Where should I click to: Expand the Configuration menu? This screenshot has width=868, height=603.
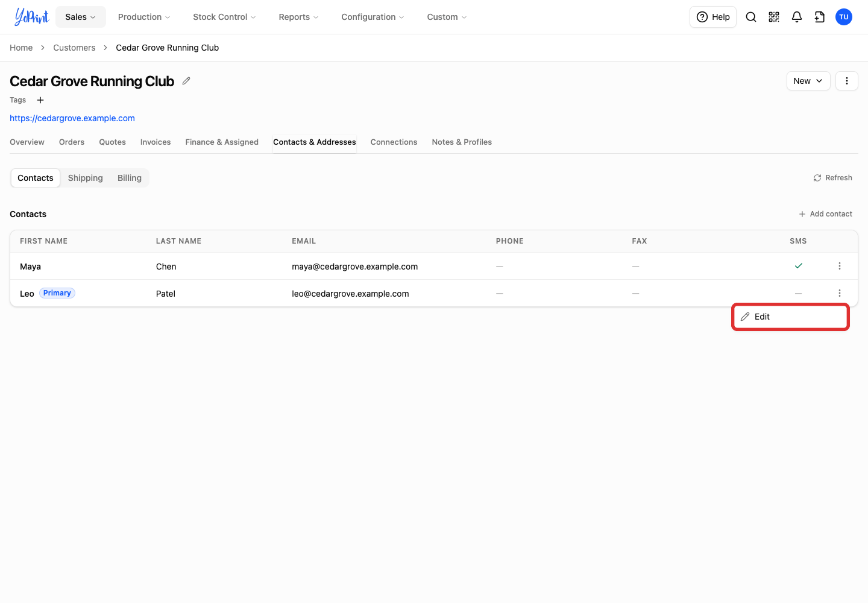(x=373, y=17)
